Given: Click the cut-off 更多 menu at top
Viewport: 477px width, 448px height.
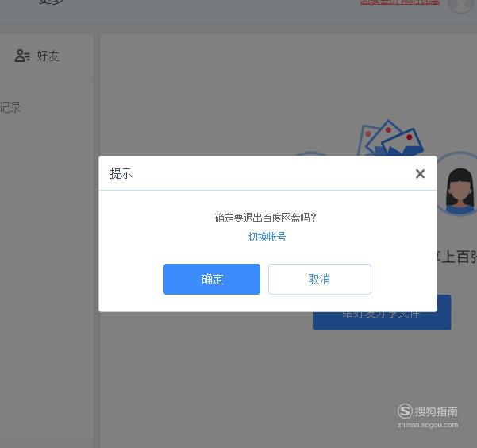Looking at the screenshot, I should coord(51,2).
